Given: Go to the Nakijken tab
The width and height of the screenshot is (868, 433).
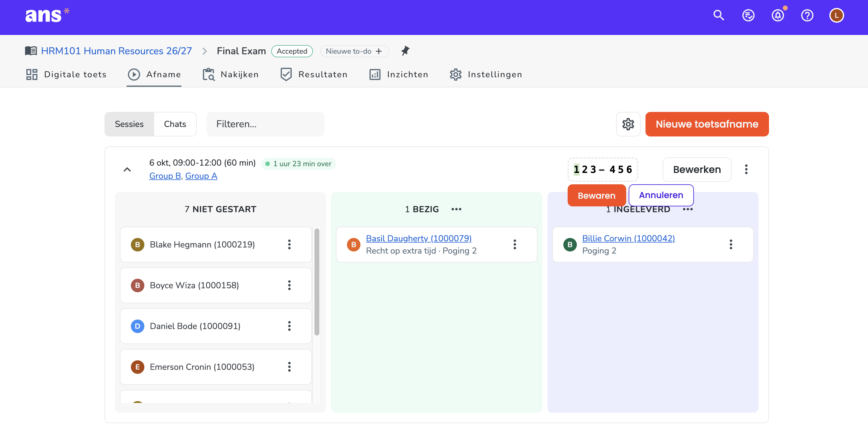Looking at the screenshot, I should [230, 75].
